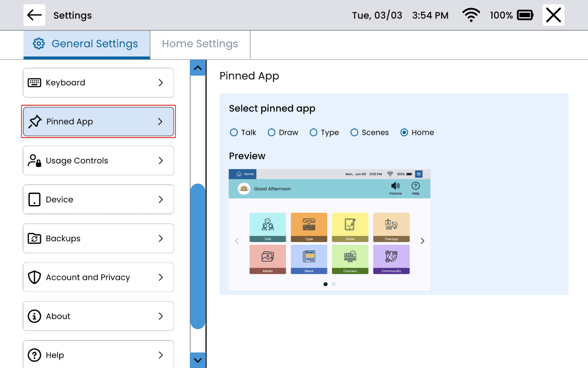Select the Draw pinned app option

pyautogui.click(x=271, y=132)
